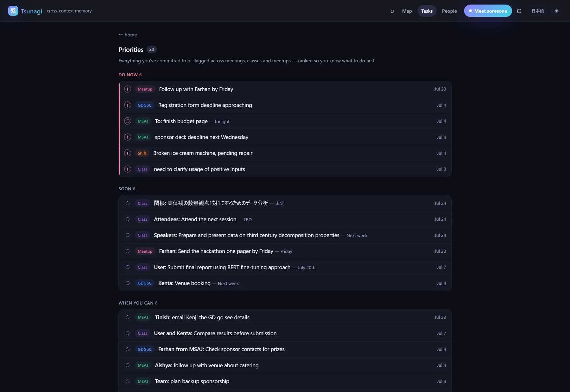Open search with the magnifier icon
The width and height of the screenshot is (570, 392).
[x=392, y=11]
